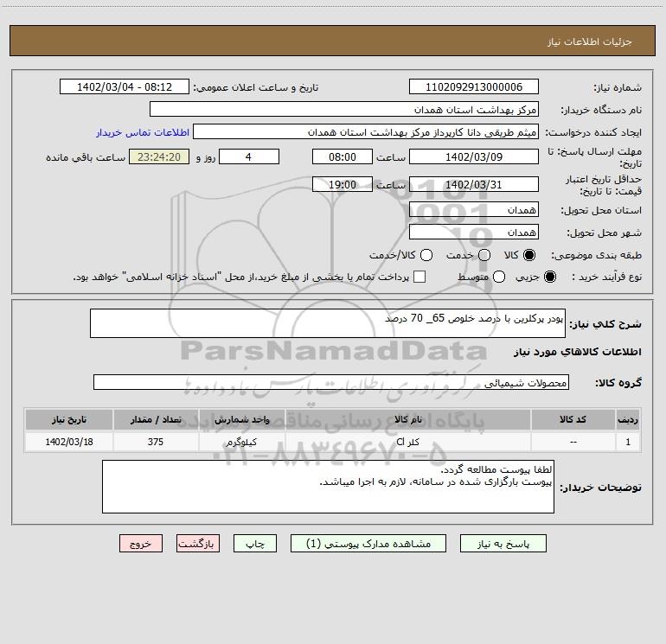This screenshot has width=666, height=644.
Task: Select the کالا/خدمت radio button
Action: click(x=426, y=255)
